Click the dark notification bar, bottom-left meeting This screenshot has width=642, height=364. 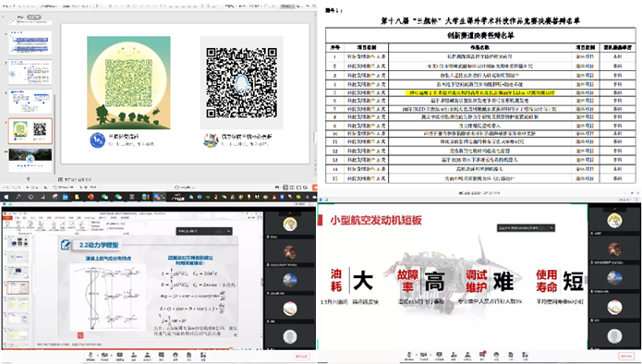coord(204,231)
